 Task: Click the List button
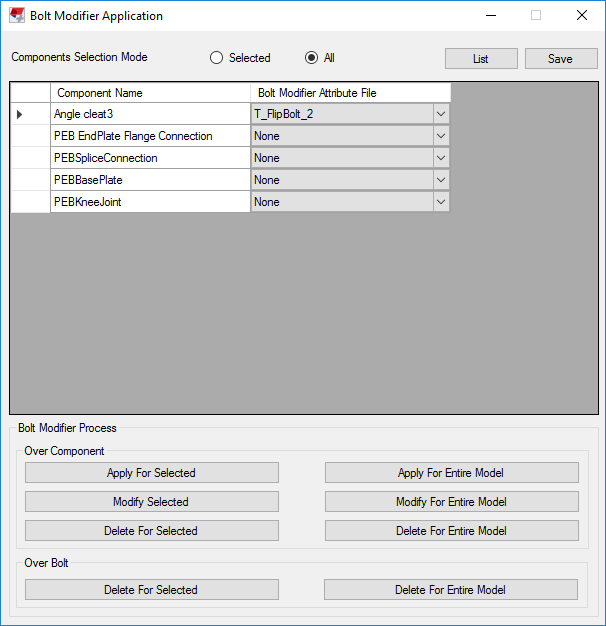tap(481, 59)
